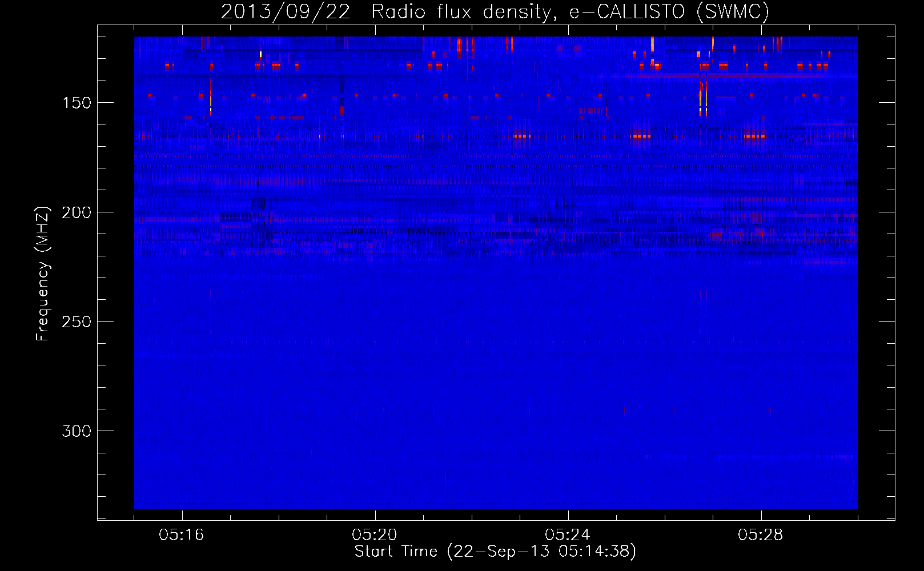Click the 150 frequency tick label
Viewport: 924px width, 571px height.
[x=77, y=103]
